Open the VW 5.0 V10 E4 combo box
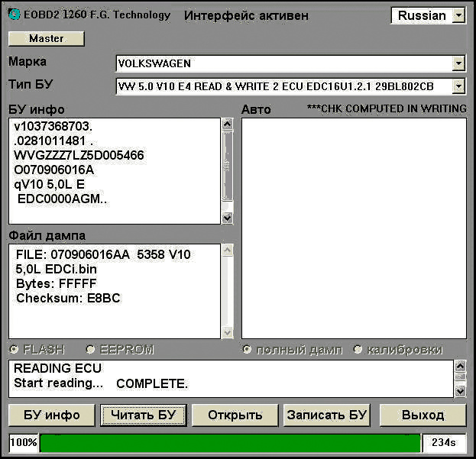476x459 pixels. (x=290, y=86)
